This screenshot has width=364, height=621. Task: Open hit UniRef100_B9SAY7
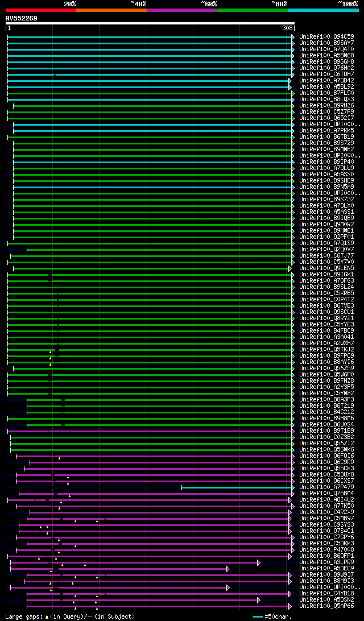(327, 43)
